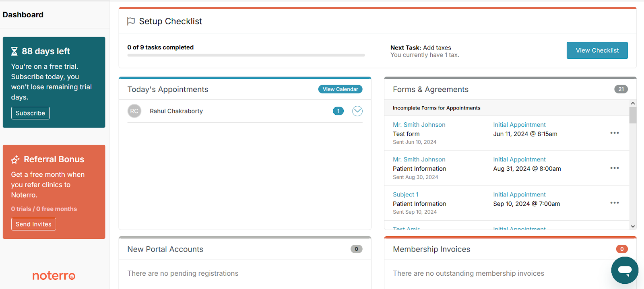Click the hourglass icon in the trial banner
This screenshot has height=289, width=644.
[x=15, y=51]
